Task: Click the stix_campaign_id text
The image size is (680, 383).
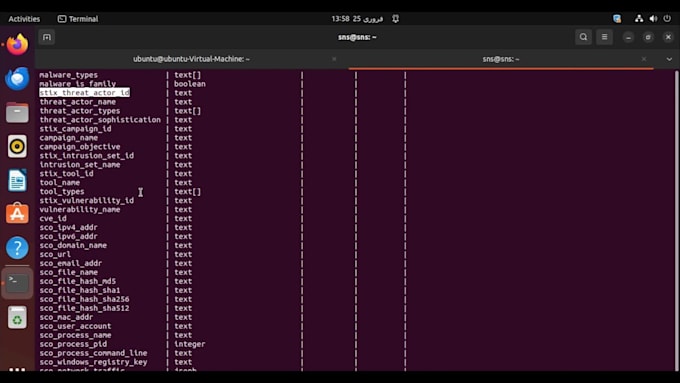Action: [x=75, y=129]
